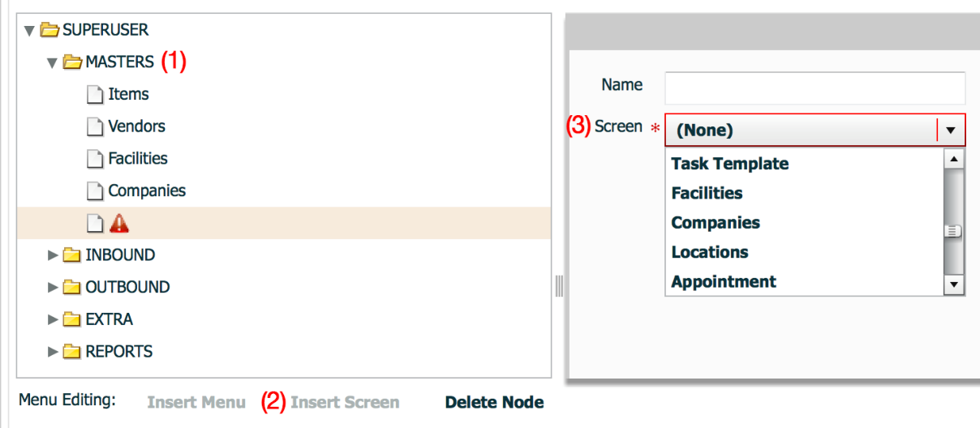
Task: Click the Companies page icon in tree
Action: point(96,191)
